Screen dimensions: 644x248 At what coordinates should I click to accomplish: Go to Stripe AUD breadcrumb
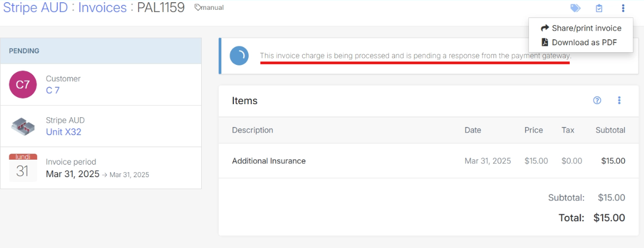click(35, 7)
